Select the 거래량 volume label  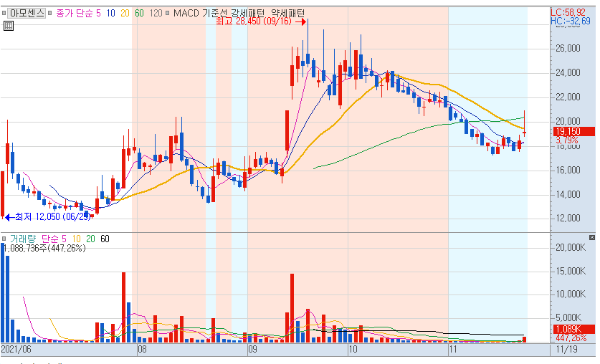(x=23, y=239)
